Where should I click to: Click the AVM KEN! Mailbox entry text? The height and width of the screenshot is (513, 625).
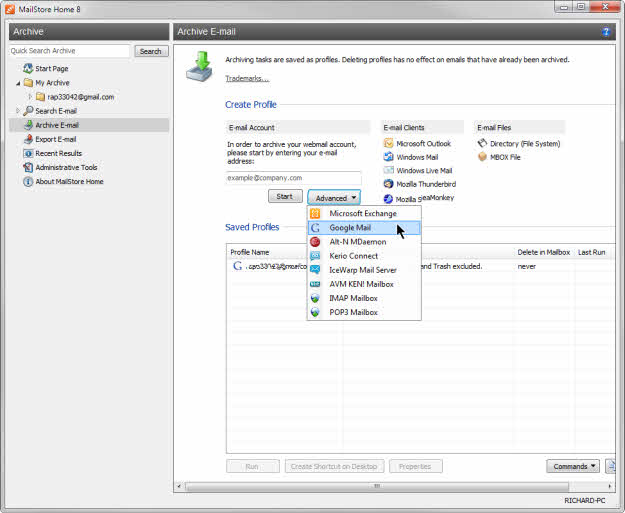(x=362, y=284)
